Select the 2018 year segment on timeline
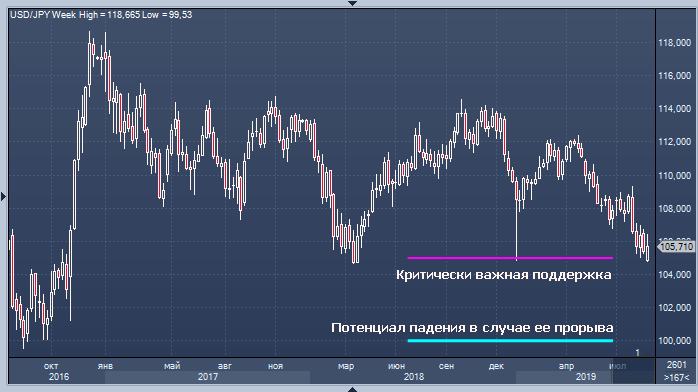Viewport: 698px width, 392px height. pos(413,377)
